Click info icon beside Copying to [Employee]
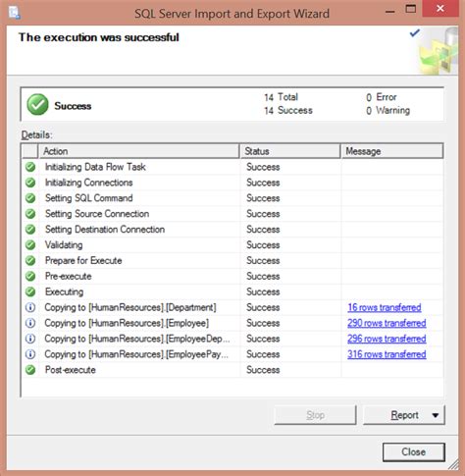The height and width of the screenshot is (476, 465). (x=30, y=323)
